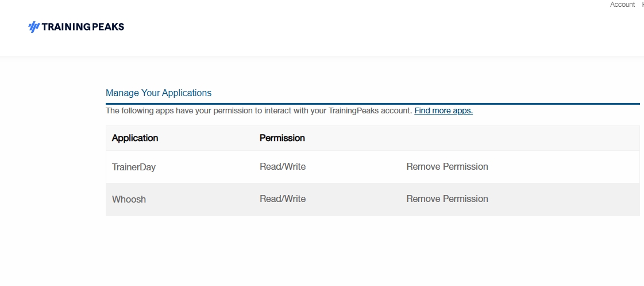Image resolution: width=644 pixels, height=286 pixels.
Task: Follow the Find more apps link
Action: click(444, 110)
